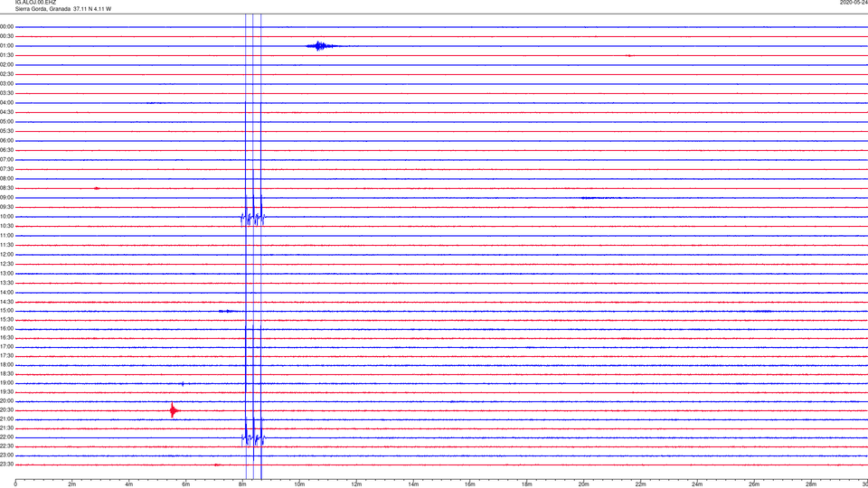
Task: Click the 20m tick on the minute axis
Action: 583,484
